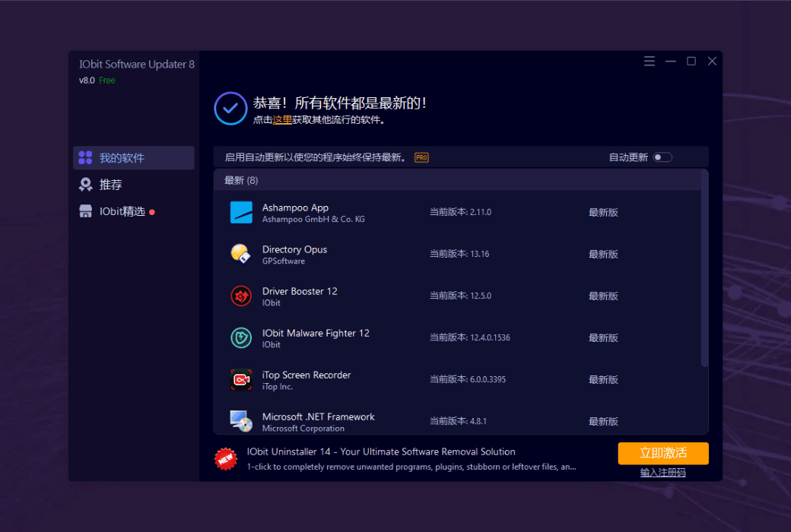Select the Ashampoo App name text
The height and width of the screenshot is (532, 791).
coord(295,207)
